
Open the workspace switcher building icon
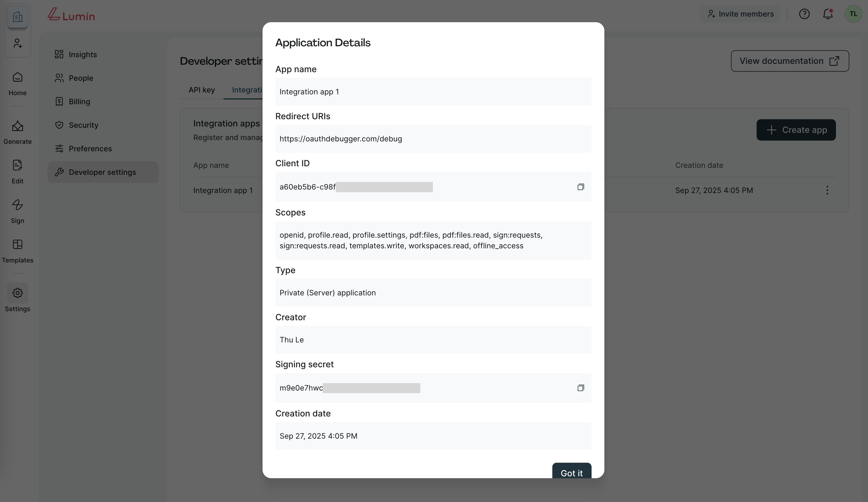pos(18,17)
